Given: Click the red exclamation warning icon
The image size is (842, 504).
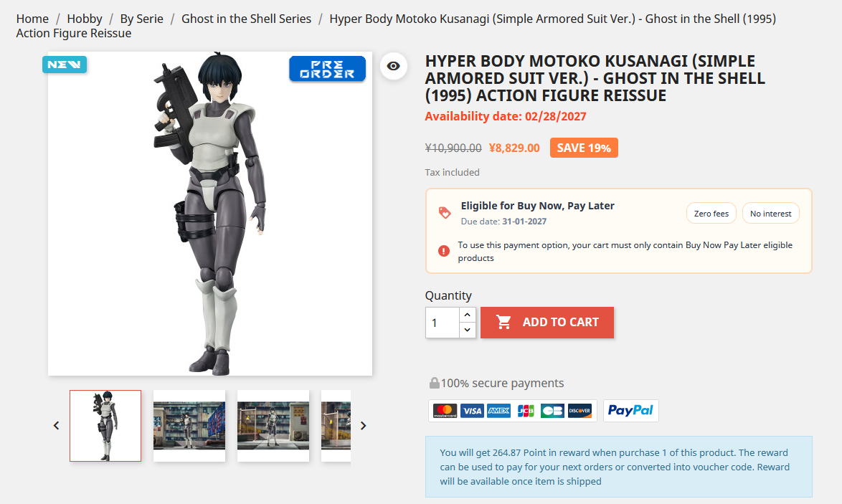Looking at the screenshot, I should coord(443,251).
